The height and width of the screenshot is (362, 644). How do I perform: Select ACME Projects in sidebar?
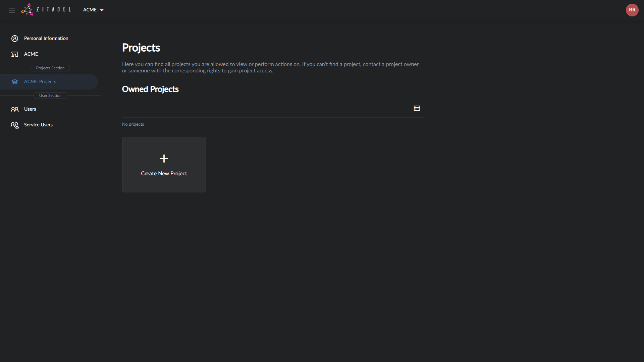[x=40, y=81]
